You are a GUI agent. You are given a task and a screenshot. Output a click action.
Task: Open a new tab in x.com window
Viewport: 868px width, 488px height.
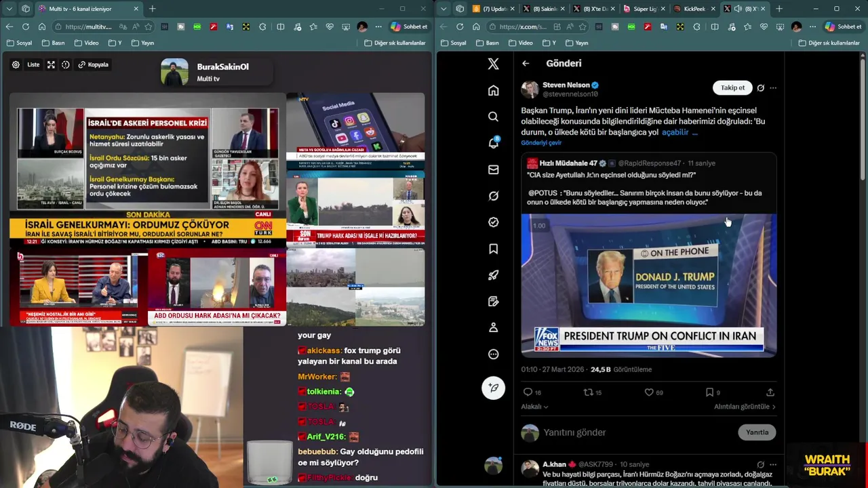click(779, 9)
